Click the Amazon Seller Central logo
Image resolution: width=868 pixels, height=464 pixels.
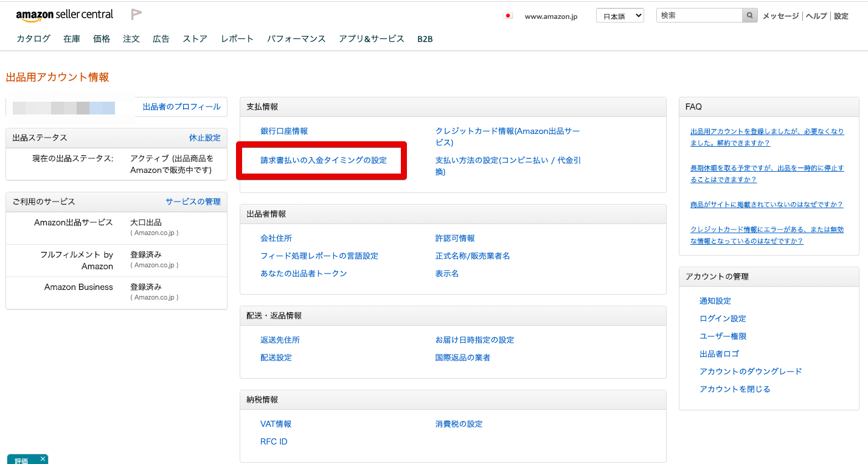pos(64,15)
